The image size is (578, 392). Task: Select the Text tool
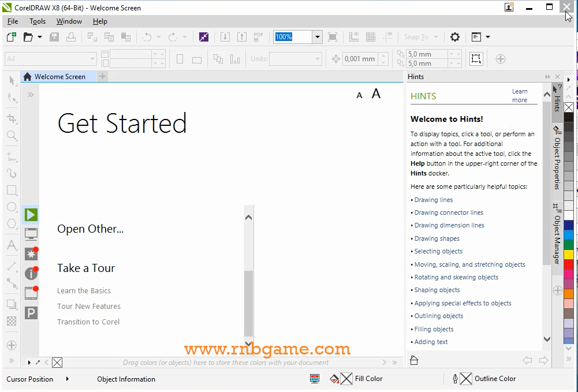[12, 245]
